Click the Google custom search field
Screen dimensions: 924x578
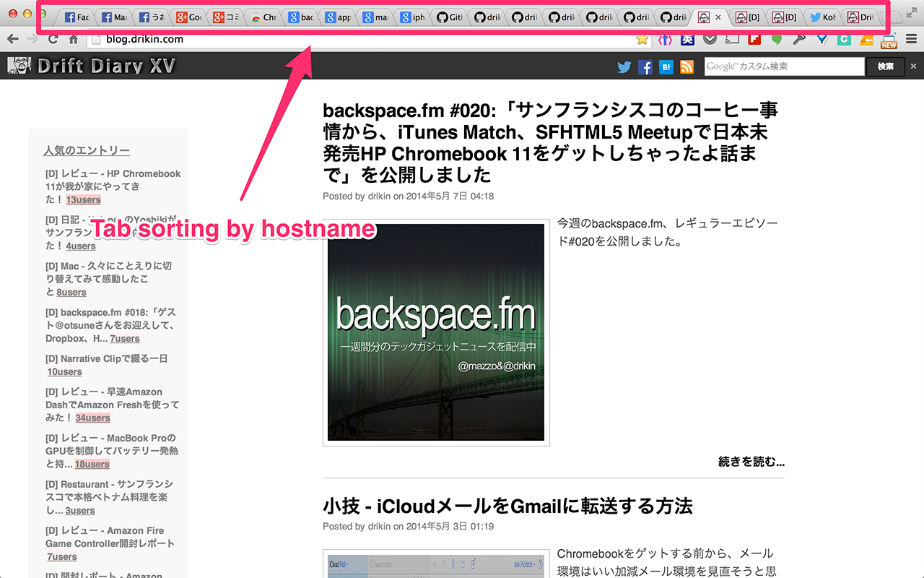click(784, 66)
